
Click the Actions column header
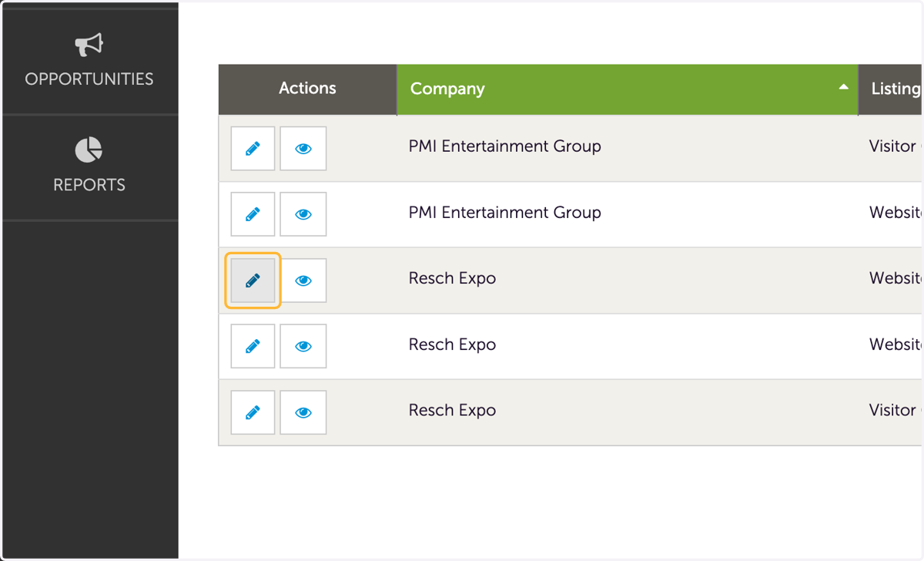pos(307,89)
